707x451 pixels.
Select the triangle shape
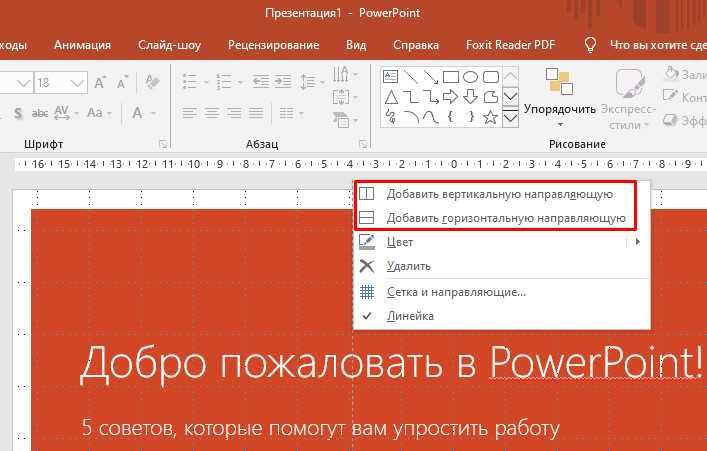pos(390,97)
